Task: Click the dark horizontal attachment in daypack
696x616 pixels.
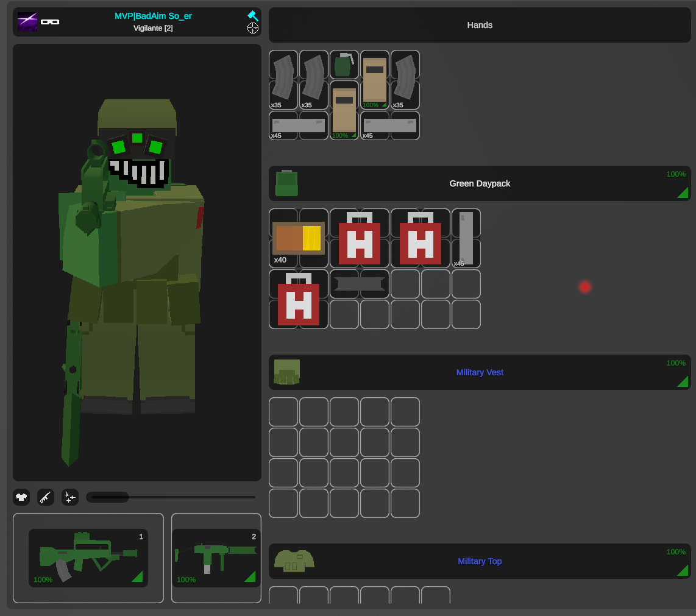Action: (x=360, y=284)
